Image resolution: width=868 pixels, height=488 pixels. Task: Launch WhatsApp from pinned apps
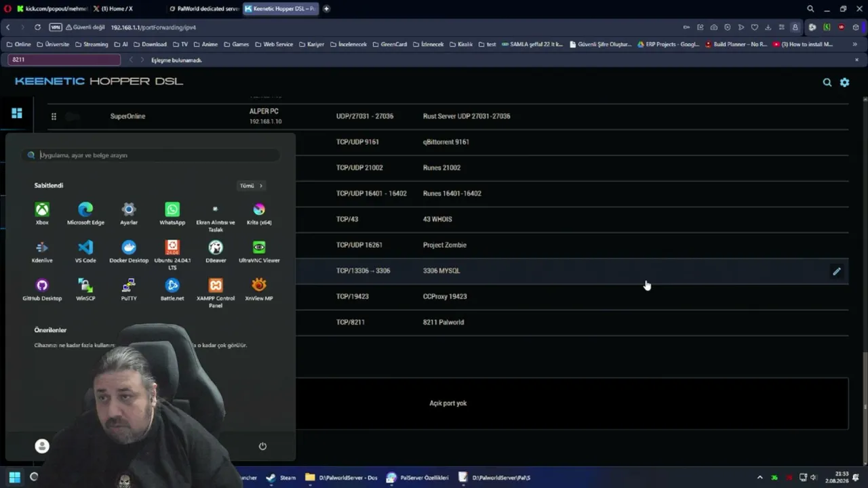[172, 213]
